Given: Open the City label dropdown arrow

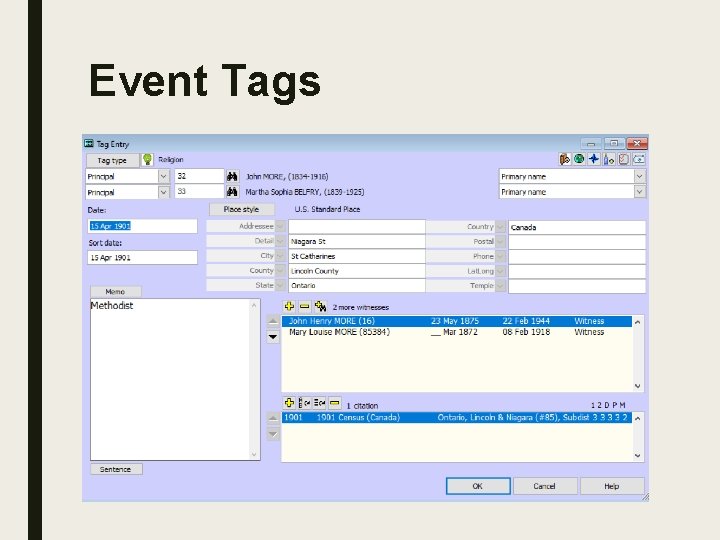Looking at the screenshot, I should 280,256.
